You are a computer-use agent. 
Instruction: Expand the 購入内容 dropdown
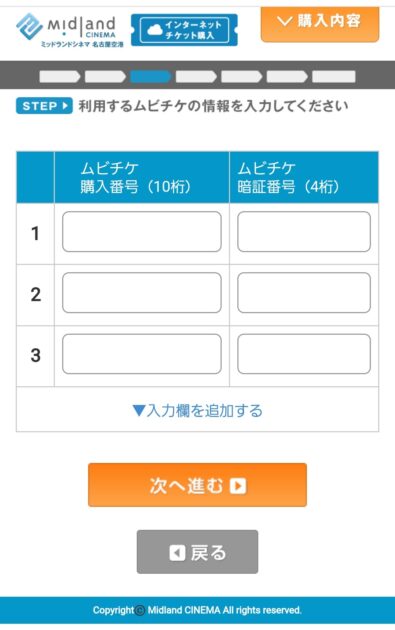point(320,23)
